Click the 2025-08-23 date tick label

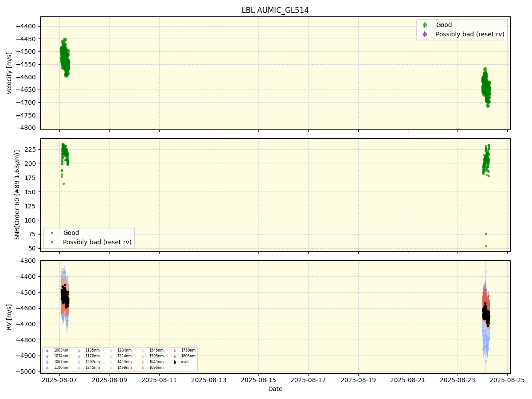[x=458, y=380]
